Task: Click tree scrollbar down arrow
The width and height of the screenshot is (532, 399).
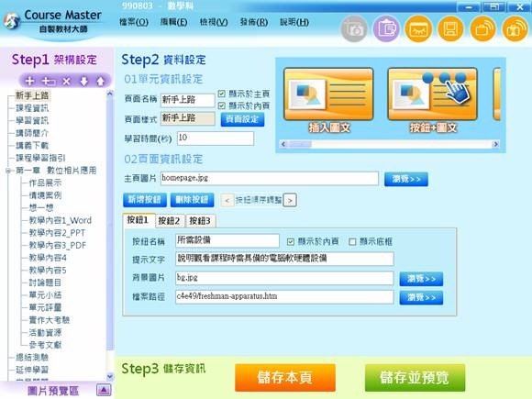Action: 110,376
